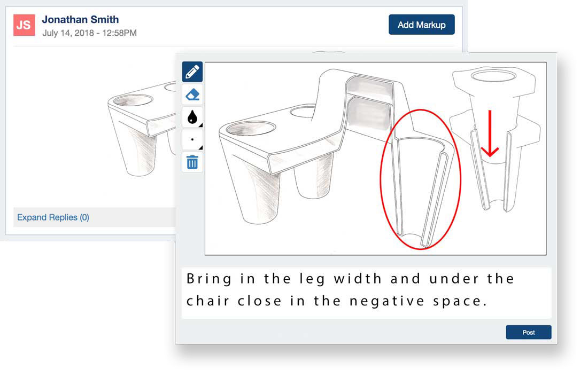Click the red circled chair leg annotation
Image resolution: width=588 pixels, height=370 pixels.
[x=420, y=179]
